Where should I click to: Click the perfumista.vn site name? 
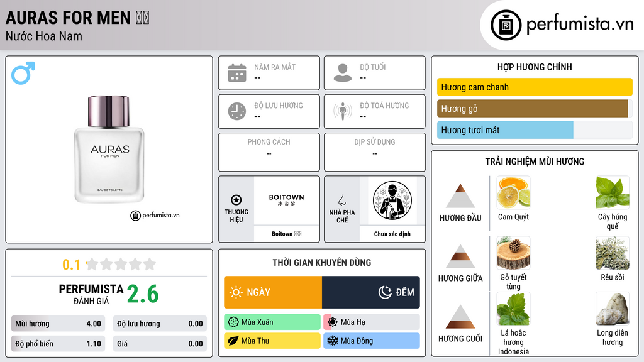click(x=580, y=24)
